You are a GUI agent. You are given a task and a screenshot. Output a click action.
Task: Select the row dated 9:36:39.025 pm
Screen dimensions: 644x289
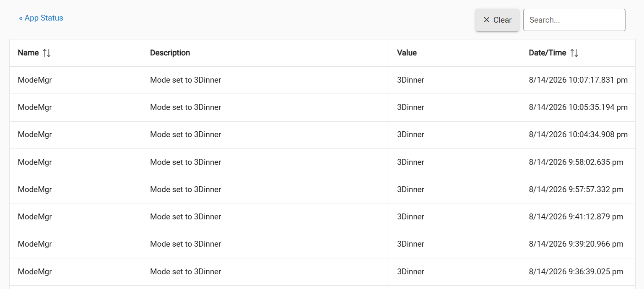click(x=322, y=272)
